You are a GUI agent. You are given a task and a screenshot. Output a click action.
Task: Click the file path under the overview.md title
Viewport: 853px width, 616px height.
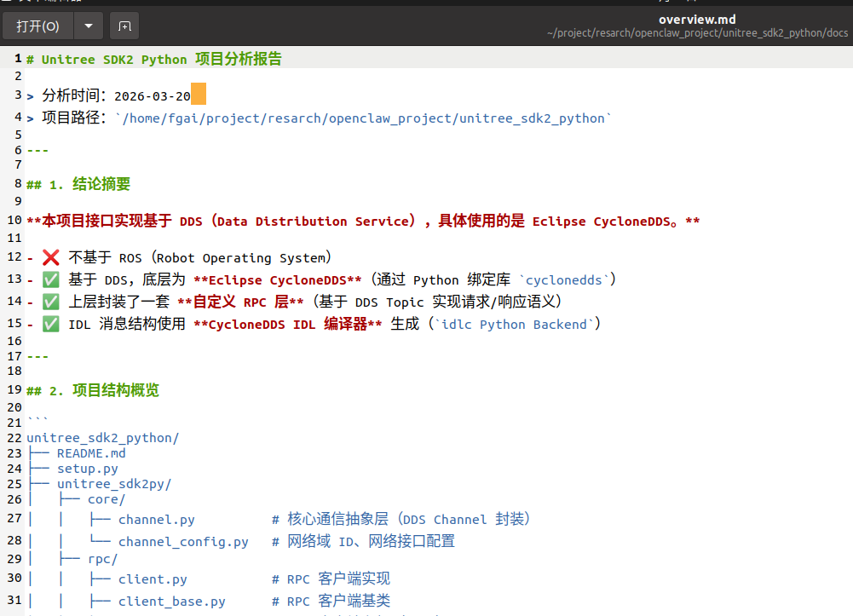(697, 33)
